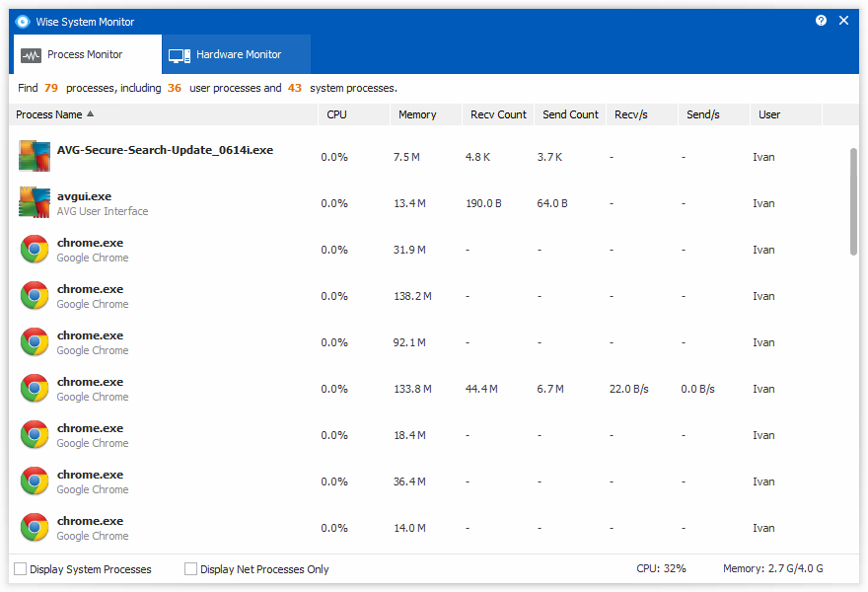Image resolution: width=868 pixels, height=592 pixels.
Task: Click the 92.1 M memory value
Action: tap(409, 342)
